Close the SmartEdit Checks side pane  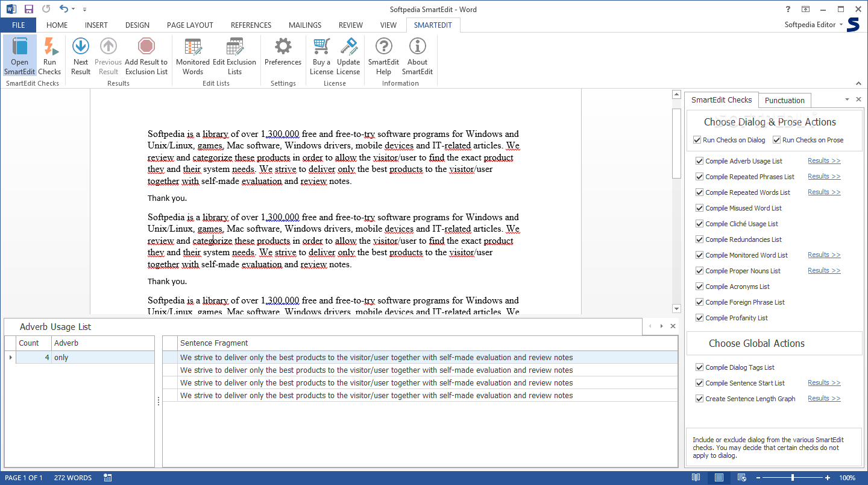[x=858, y=100]
